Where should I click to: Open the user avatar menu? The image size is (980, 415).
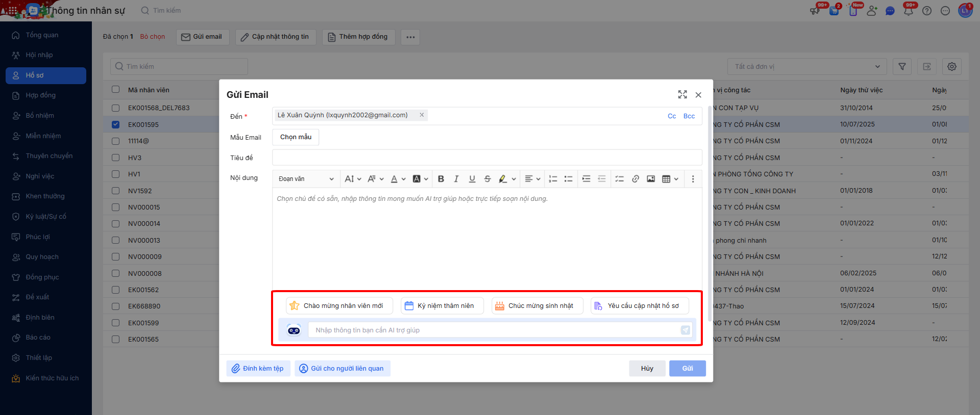[965, 11]
